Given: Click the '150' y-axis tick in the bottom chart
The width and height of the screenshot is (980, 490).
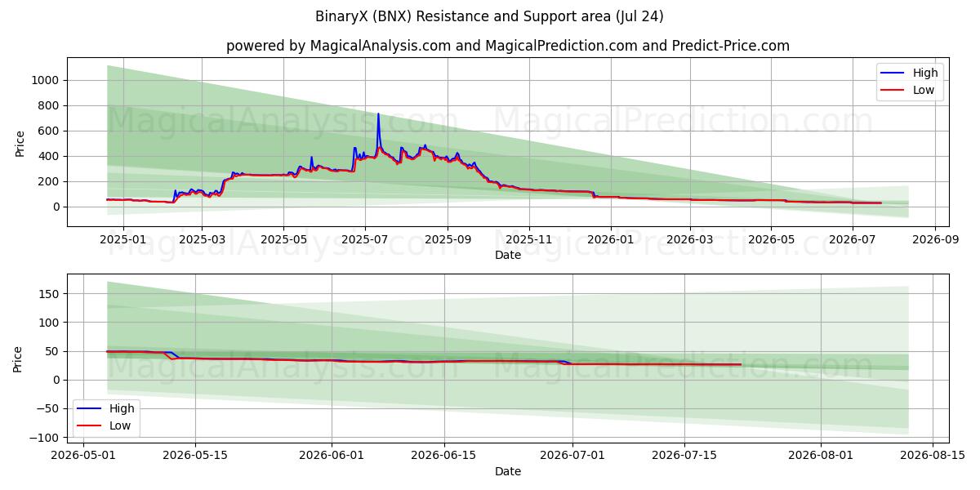Looking at the screenshot, I should tap(50, 294).
